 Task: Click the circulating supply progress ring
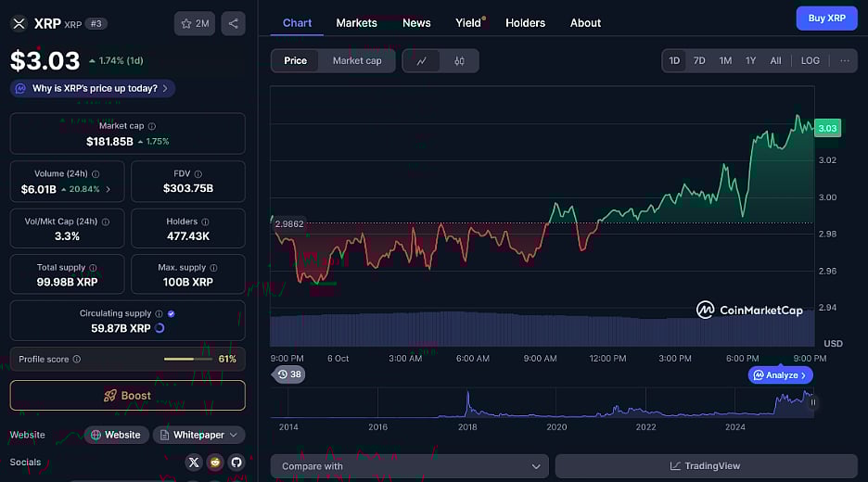click(160, 328)
